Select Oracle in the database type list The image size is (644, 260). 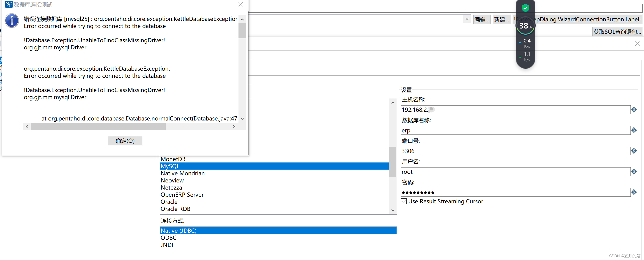(169, 202)
